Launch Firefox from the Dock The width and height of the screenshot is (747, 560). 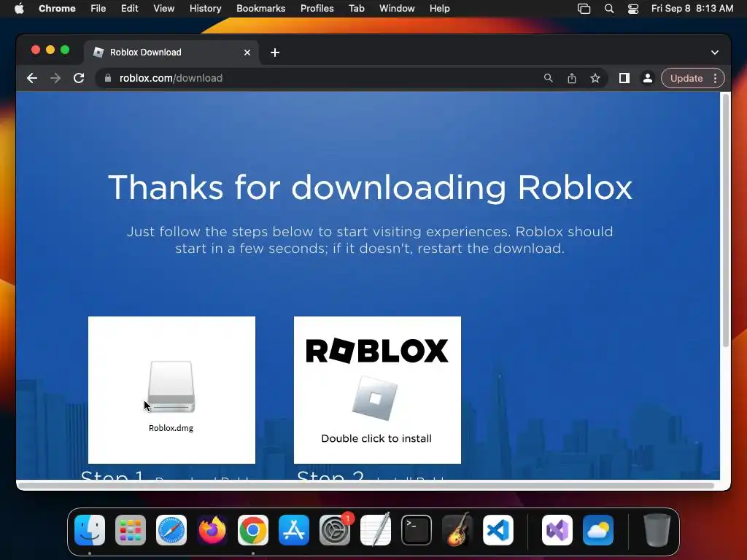(x=212, y=530)
